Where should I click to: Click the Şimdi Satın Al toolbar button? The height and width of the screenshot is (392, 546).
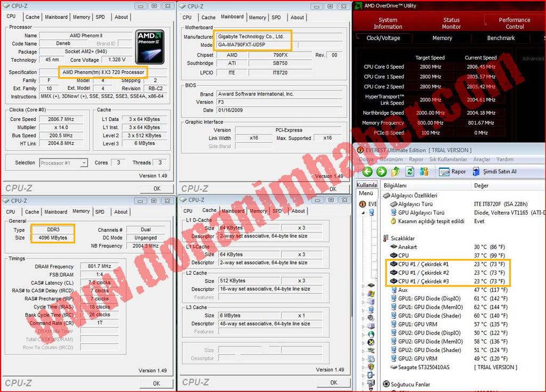[494, 171]
